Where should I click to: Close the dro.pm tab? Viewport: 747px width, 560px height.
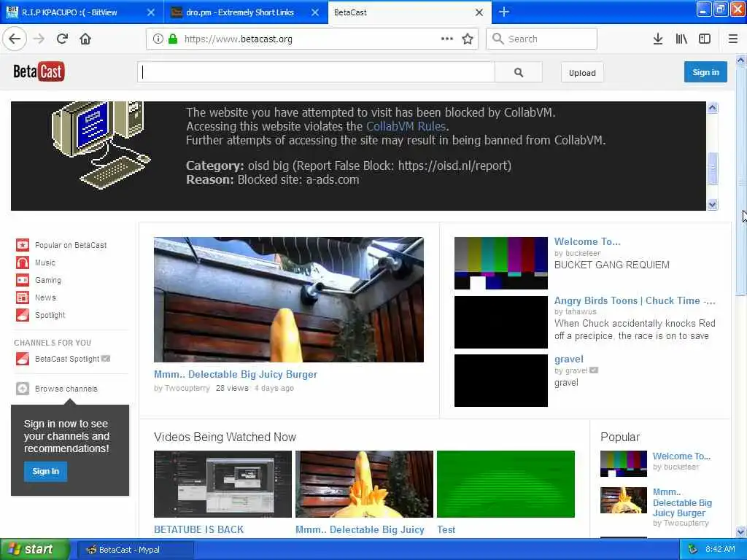click(x=315, y=12)
